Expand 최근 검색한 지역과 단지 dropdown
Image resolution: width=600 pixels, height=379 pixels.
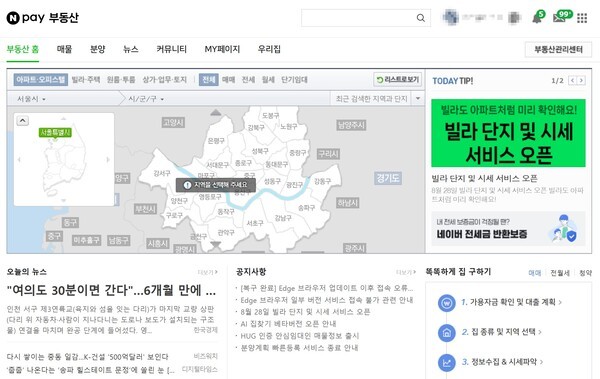click(418, 99)
